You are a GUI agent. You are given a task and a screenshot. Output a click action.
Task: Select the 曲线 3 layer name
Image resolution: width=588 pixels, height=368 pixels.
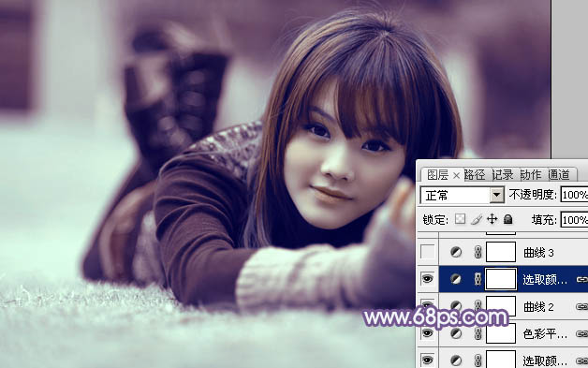(538, 253)
